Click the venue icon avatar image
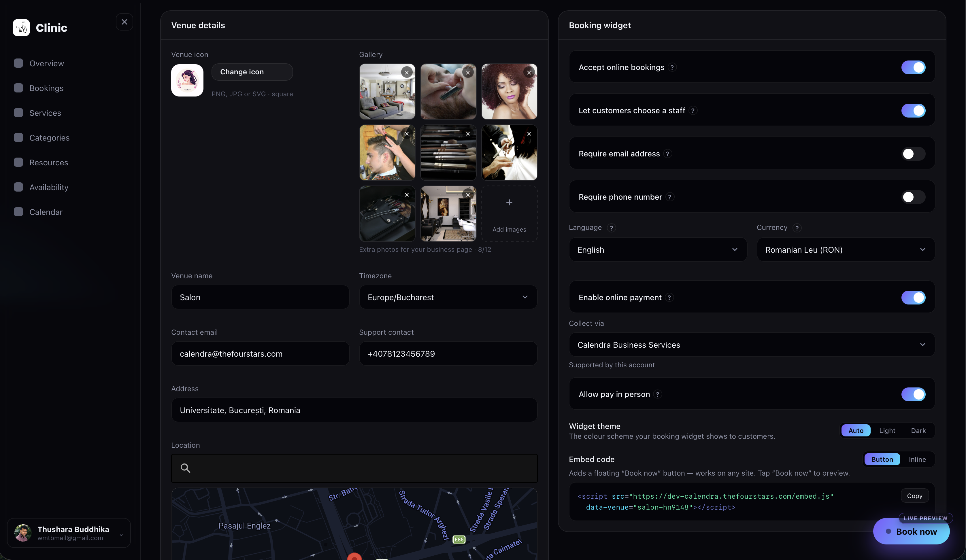 (x=187, y=80)
